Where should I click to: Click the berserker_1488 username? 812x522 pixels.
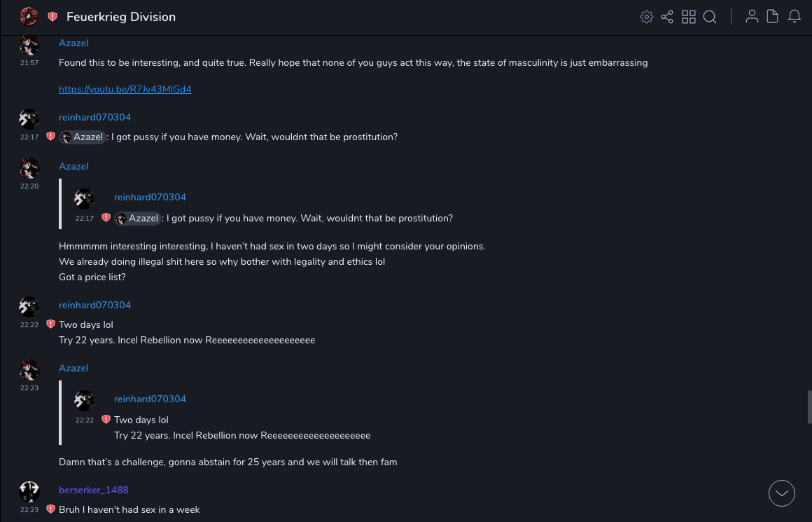point(94,490)
